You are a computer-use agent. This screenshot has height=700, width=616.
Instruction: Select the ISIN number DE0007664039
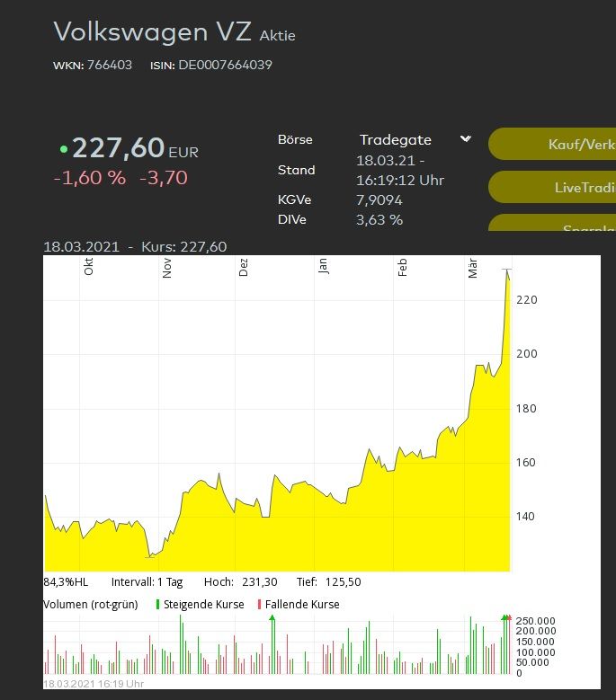click(225, 65)
